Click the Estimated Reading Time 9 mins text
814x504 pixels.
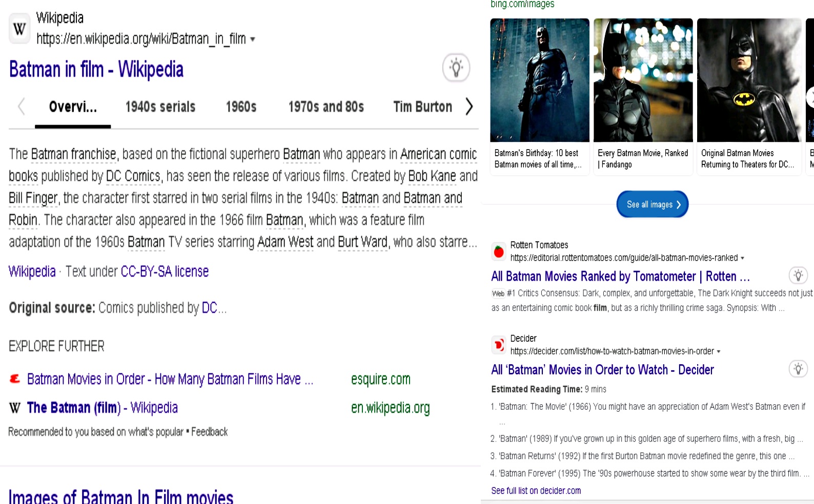click(548, 389)
